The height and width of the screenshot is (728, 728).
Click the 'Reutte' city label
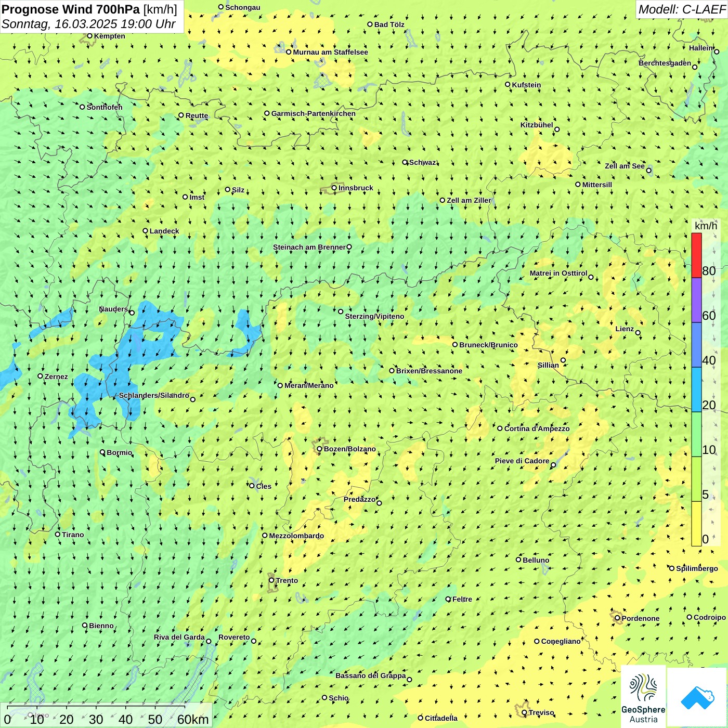click(x=197, y=116)
